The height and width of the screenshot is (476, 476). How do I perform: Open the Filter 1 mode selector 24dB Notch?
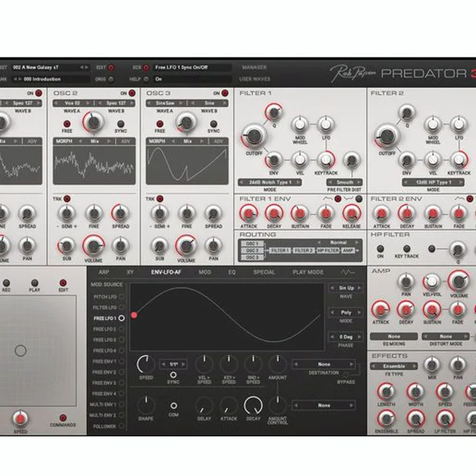(x=270, y=182)
